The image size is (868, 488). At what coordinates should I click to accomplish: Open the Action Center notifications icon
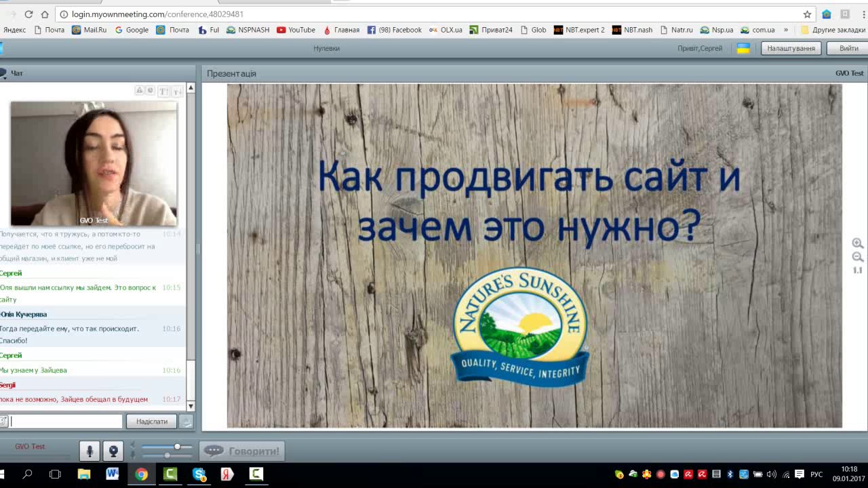(800, 474)
